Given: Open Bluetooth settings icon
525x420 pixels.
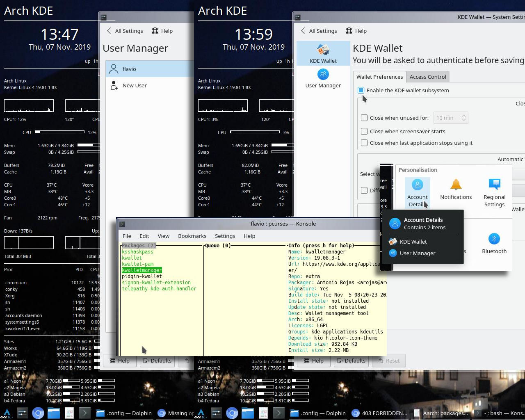Looking at the screenshot, I should click(494, 243).
